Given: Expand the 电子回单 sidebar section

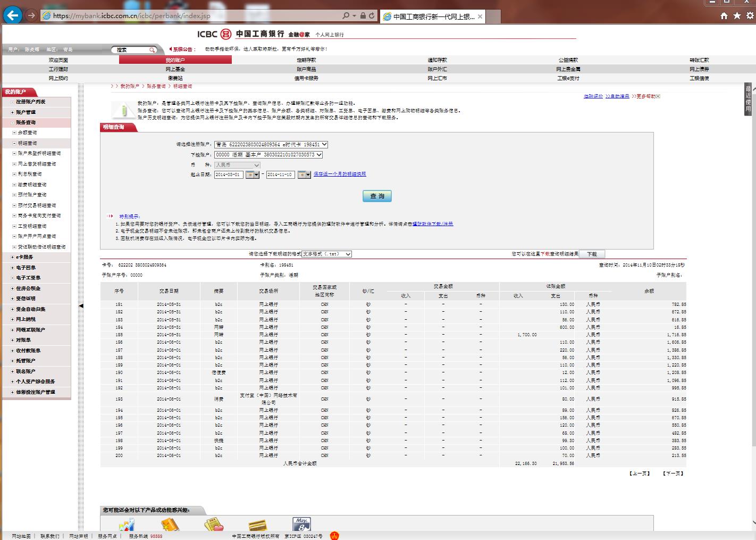Looking at the screenshot, I should click(26, 268).
